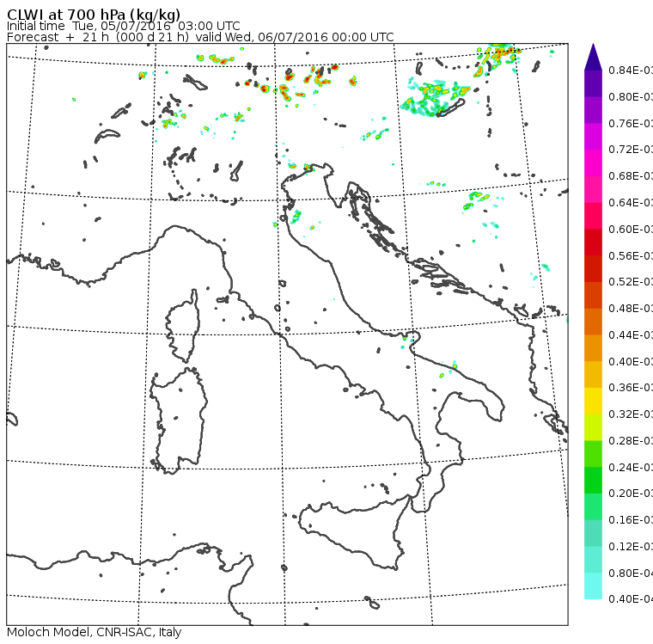Click the lightest cyan segment above 0.40E-04
The width and height of the screenshot is (653, 644).
tap(593, 586)
